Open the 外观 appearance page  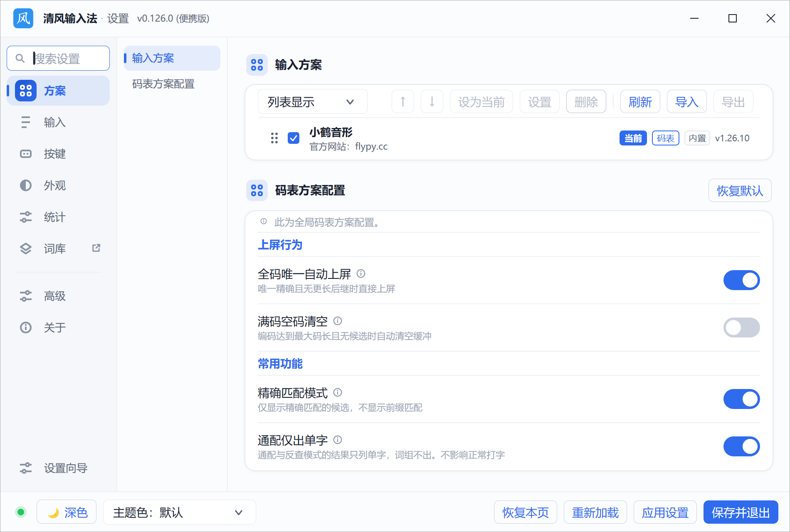click(58, 185)
